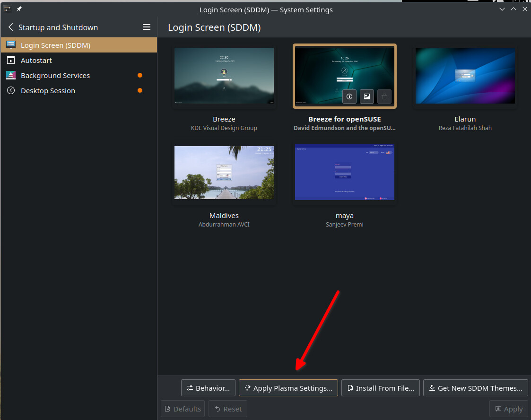Show info for Breeze for openSUSE theme

(x=349, y=96)
